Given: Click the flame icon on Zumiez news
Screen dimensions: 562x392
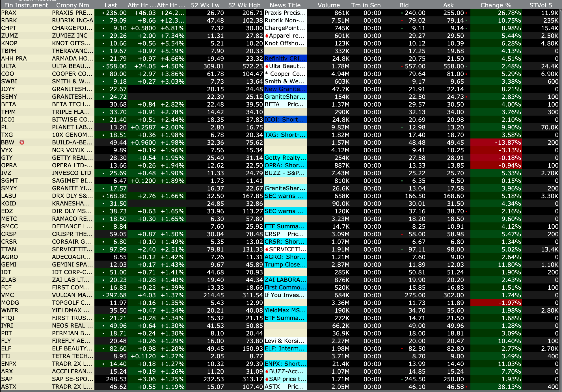Looking at the screenshot, I should pos(267,36).
